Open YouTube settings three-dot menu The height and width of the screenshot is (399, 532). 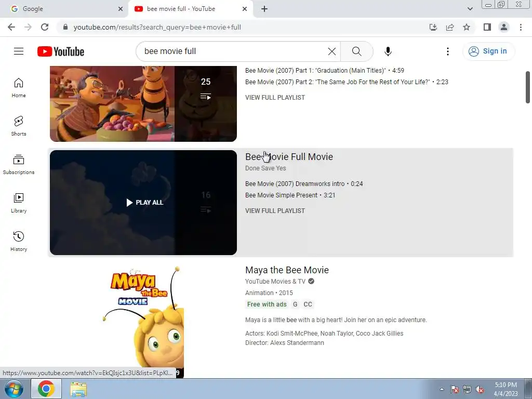point(447,51)
